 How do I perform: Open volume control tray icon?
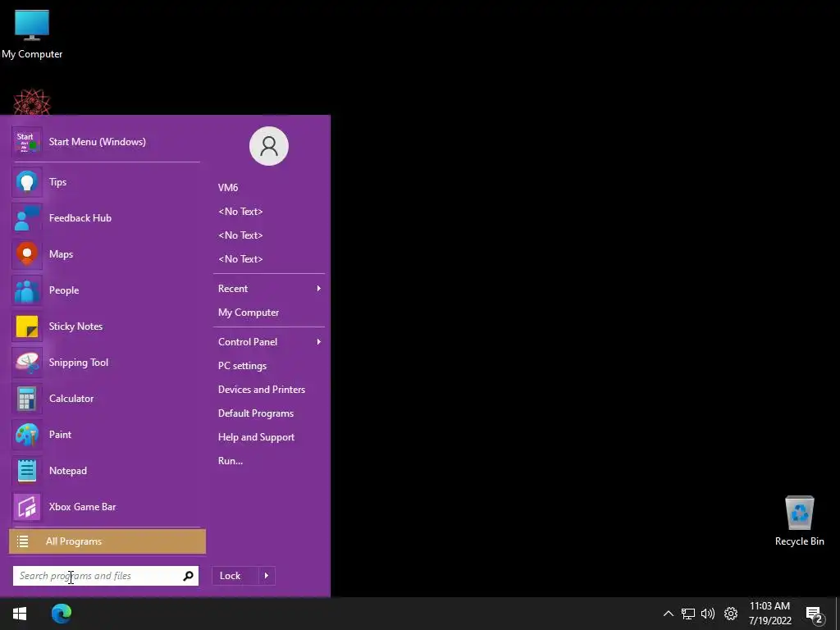(x=708, y=614)
